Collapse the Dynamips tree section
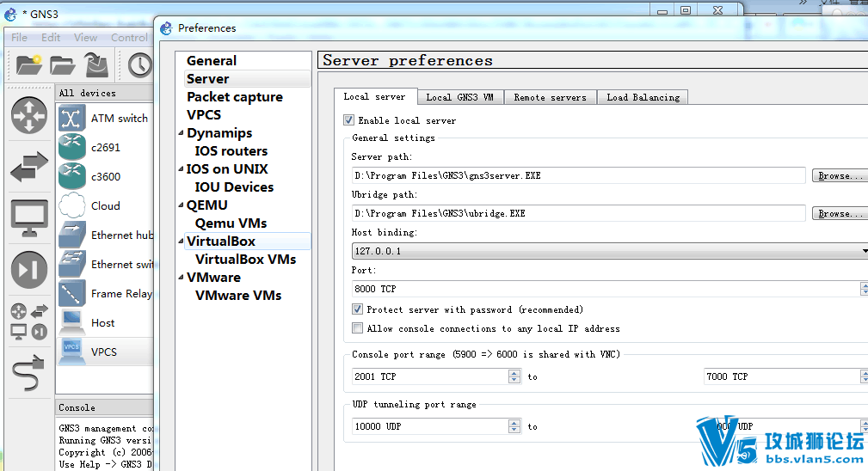 (181, 132)
